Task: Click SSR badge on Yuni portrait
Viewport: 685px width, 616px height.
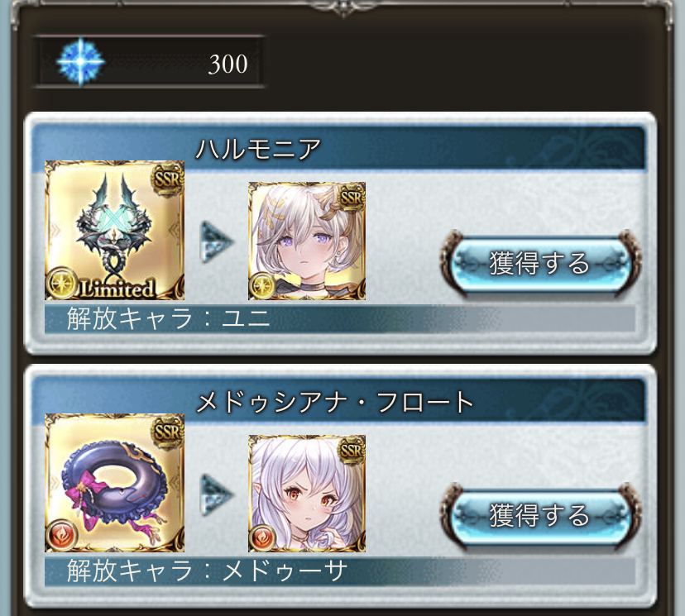Action: click(x=352, y=198)
